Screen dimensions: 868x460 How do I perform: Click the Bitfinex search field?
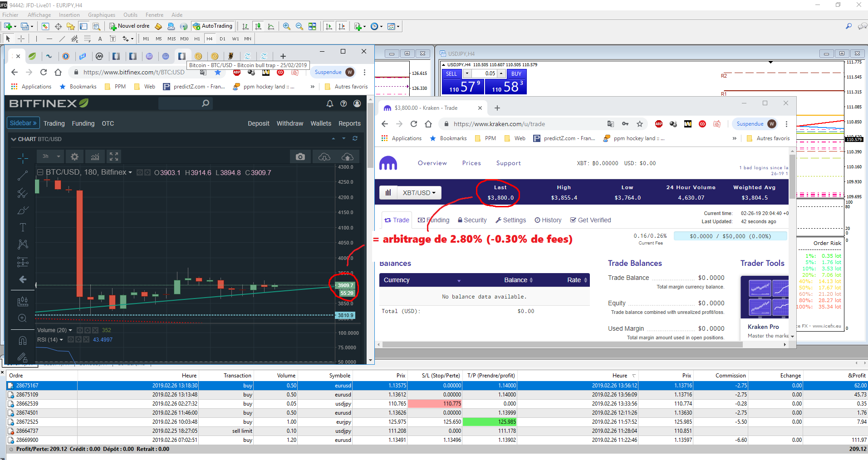coord(185,103)
